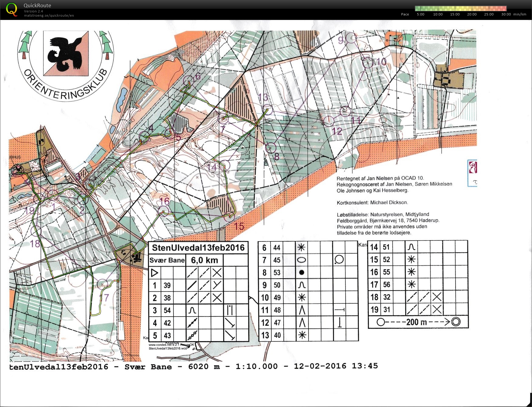The image size is (532, 407).
Task: Click control circle 18 on the map
Action: click(x=35, y=231)
